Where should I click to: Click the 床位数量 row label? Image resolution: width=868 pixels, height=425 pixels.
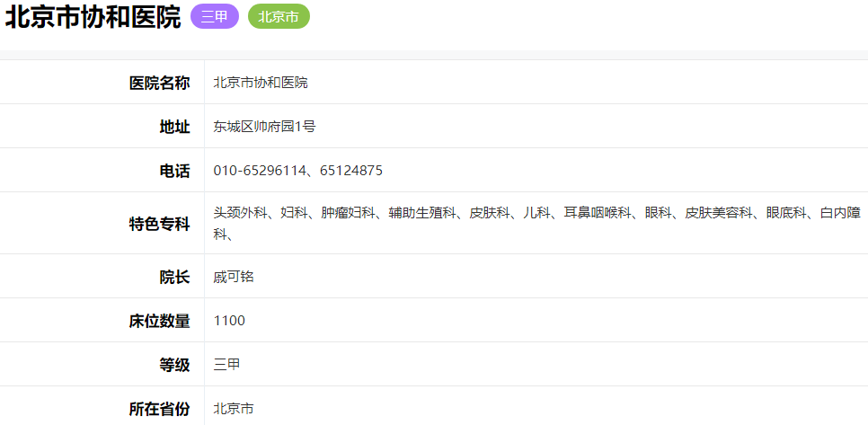coord(159,321)
